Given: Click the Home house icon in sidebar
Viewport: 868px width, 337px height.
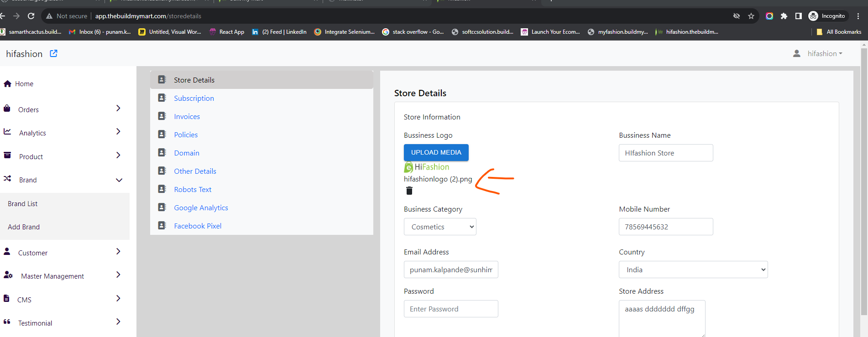Looking at the screenshot, I should point(7,83).
